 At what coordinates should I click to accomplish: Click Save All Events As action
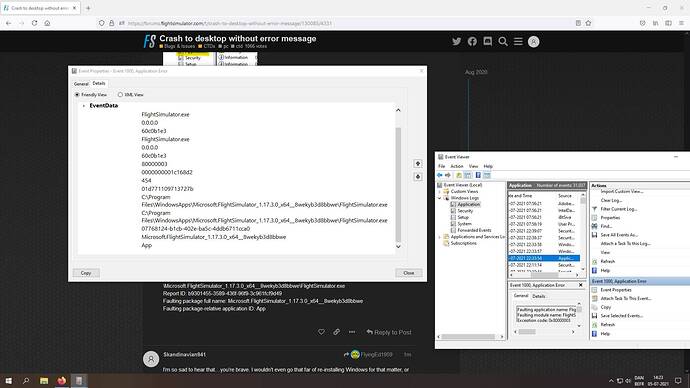(619, 235)
